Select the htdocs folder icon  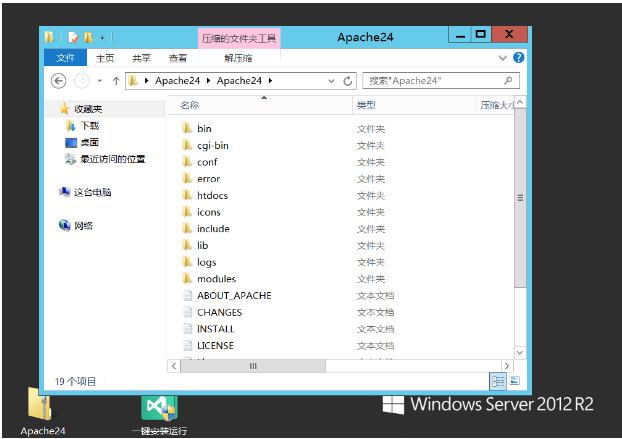click(x=187, y=195)
